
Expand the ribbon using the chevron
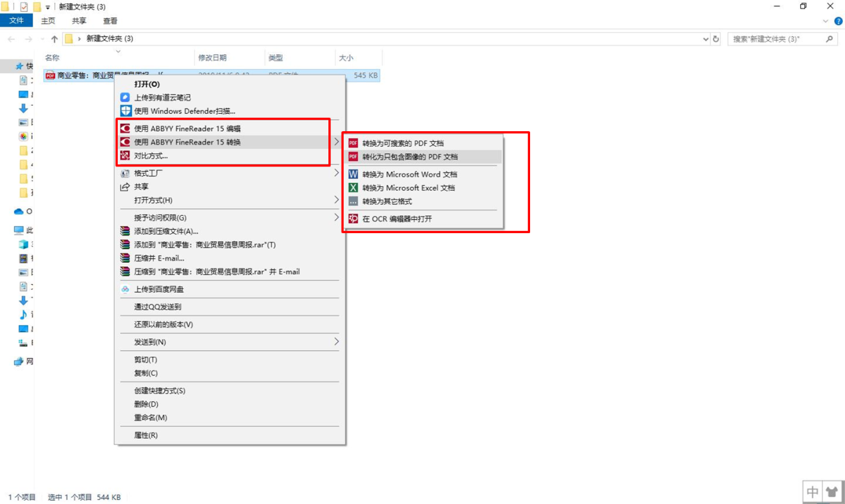[x=826, y=21]
